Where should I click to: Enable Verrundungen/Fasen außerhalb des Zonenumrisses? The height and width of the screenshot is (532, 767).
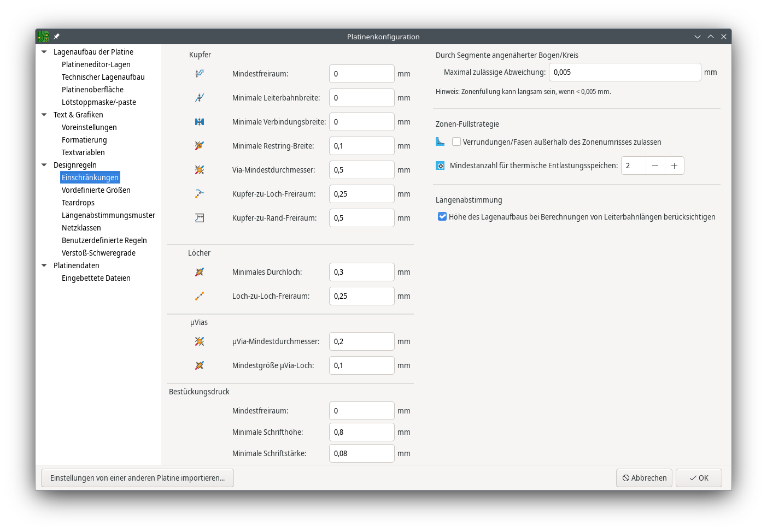pyautogui.click(x=456, y=142)
